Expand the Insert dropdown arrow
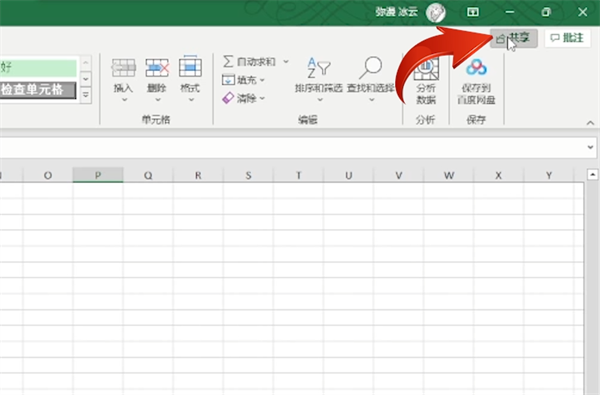 124,100
